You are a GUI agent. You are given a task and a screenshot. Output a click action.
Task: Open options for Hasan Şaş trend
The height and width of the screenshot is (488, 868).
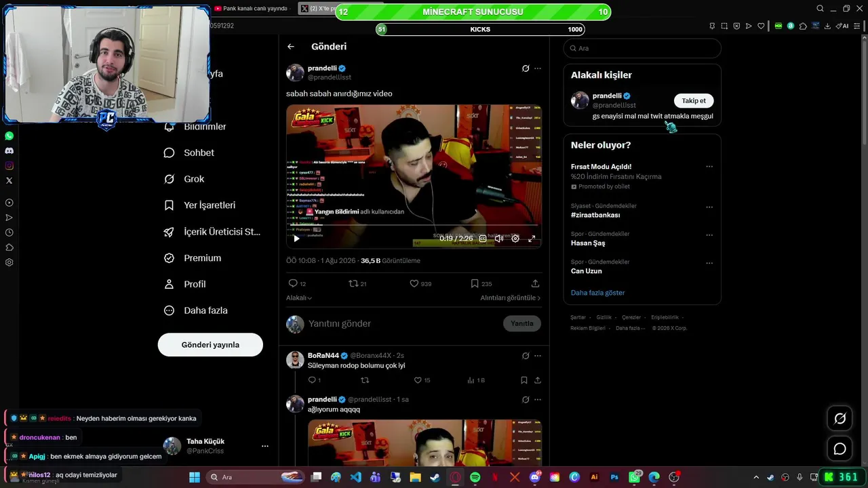709,235
